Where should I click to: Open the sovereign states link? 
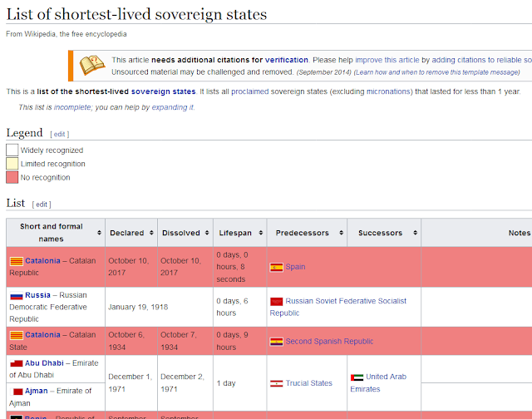(x=163, y=91)
